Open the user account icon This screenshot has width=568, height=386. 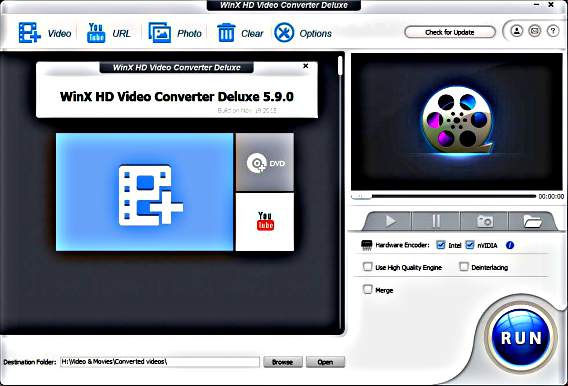tap(517, 31)
